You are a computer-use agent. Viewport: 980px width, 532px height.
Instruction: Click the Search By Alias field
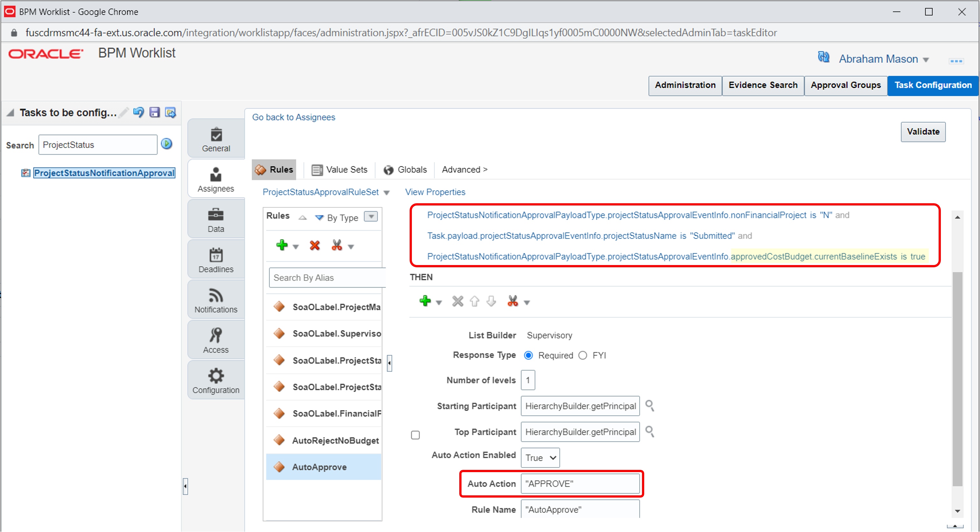(327, 278)
